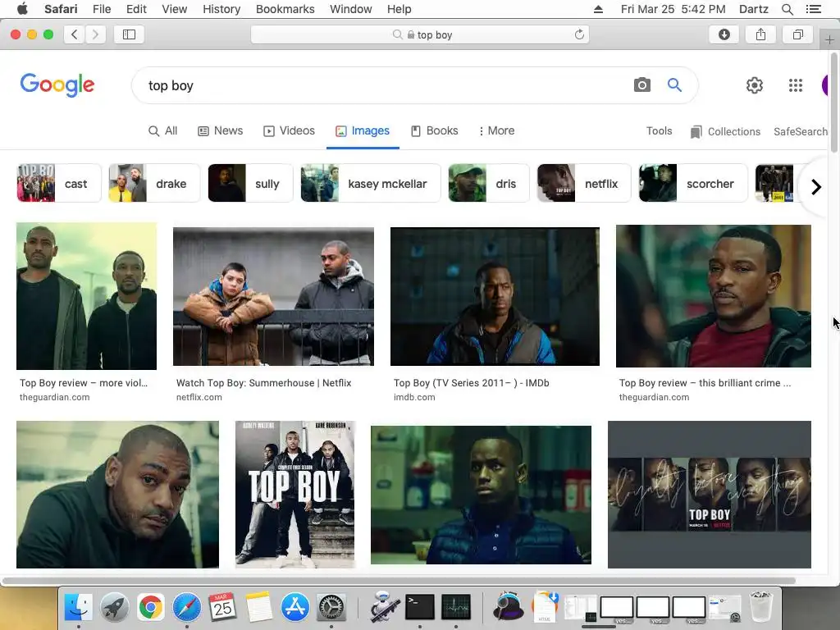Open System Preferences from the Dock
This screenshot has height=630, width=840.
(x=331, y=607)
